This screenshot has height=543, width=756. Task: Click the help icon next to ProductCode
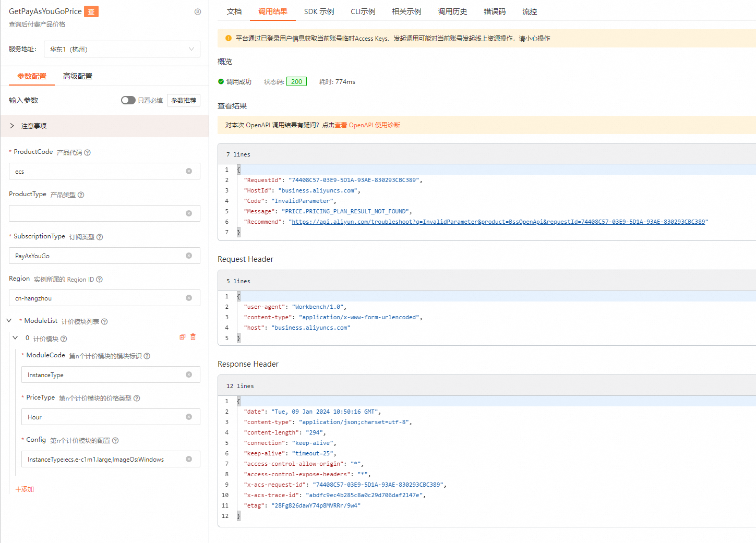pos(88,153)
